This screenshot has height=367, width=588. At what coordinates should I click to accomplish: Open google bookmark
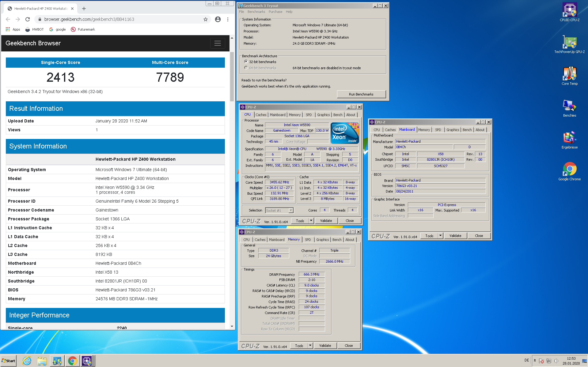tap(57, 29)
